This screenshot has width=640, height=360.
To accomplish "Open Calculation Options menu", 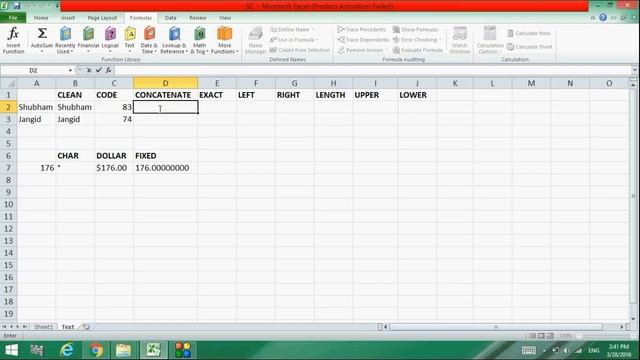I will [489, 40].
